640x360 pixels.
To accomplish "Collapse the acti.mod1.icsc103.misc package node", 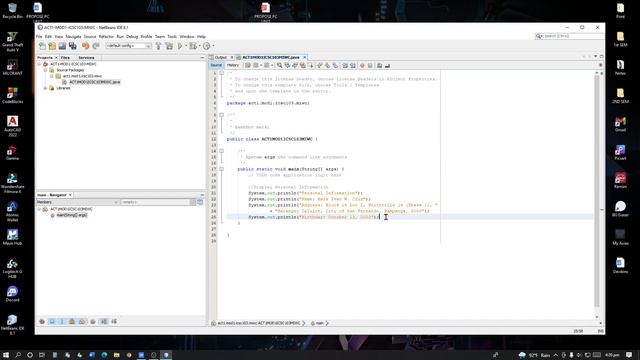I will (x=52, y=76).
